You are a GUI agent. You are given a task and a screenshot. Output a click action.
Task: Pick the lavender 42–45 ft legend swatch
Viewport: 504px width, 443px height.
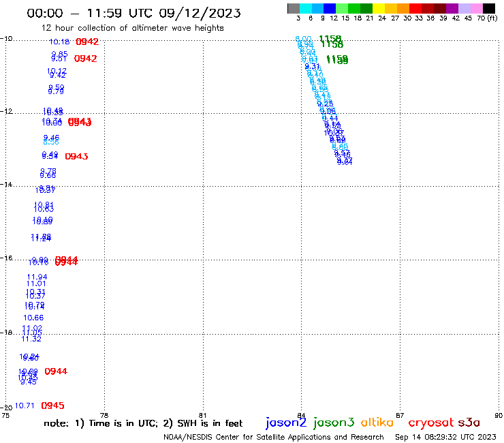464,8
